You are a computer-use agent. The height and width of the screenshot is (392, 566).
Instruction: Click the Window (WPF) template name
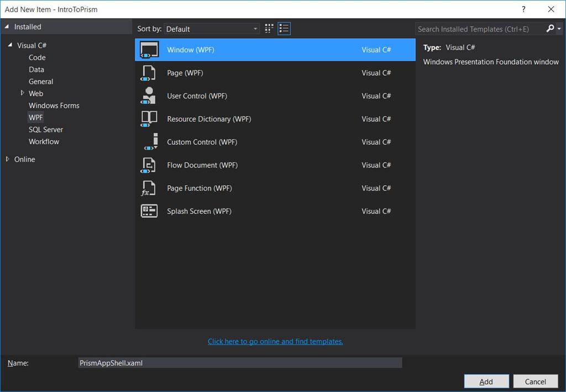191,50
